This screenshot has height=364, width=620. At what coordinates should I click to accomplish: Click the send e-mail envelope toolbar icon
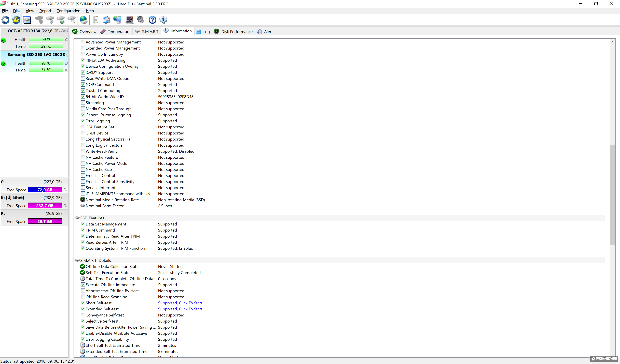click(106, 20)
